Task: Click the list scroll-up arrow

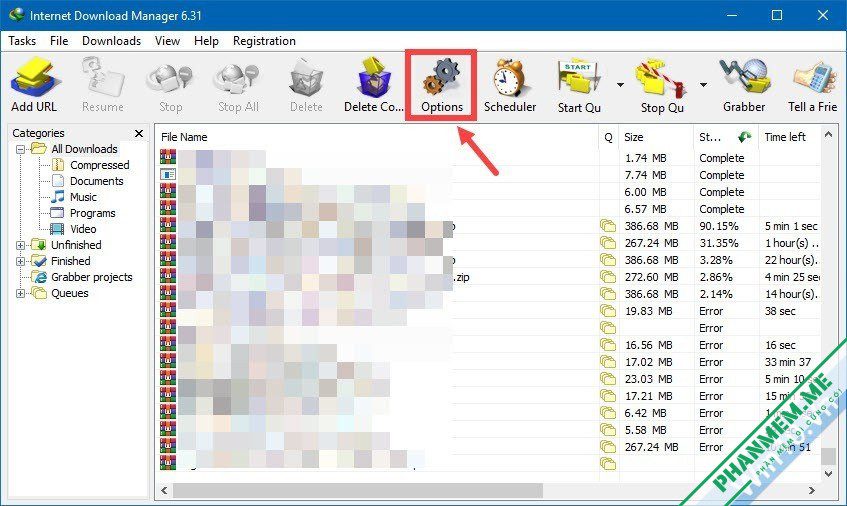Action: (828, 134)
